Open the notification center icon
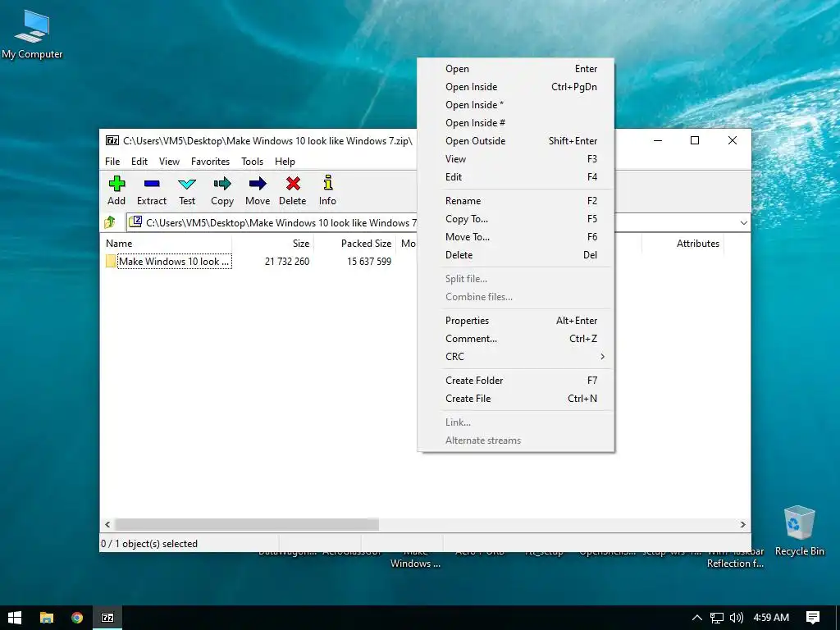Image resolution: width=840 pixels, height=630 pixels. [813, 618]
